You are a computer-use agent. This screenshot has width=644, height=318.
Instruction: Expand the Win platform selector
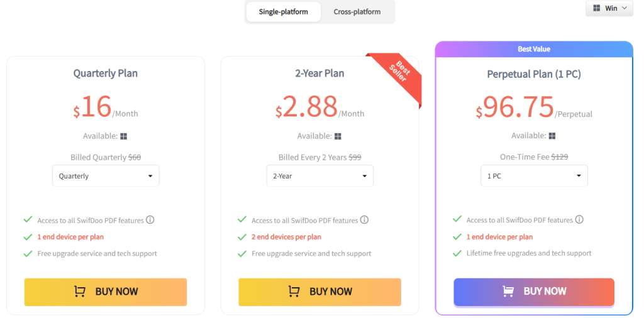coord(609,8)
